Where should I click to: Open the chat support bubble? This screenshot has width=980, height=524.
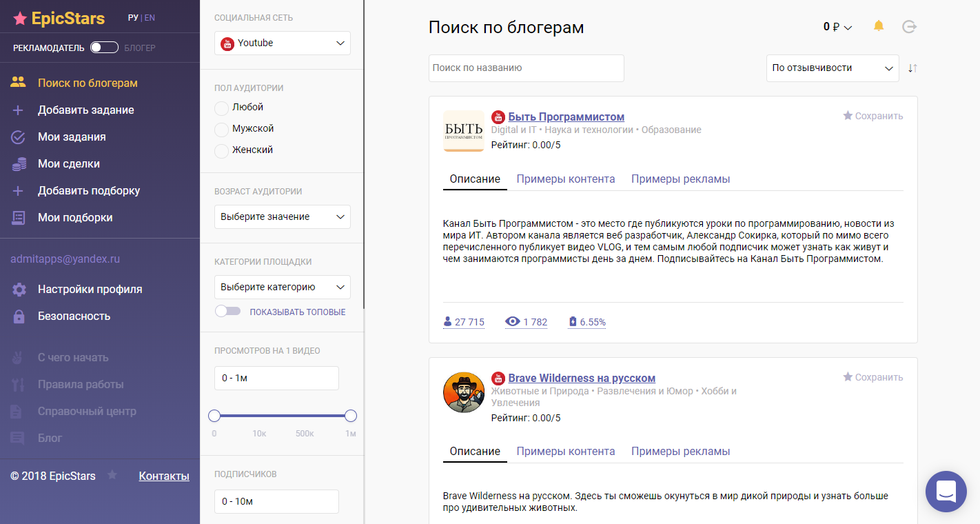[946, 492]
